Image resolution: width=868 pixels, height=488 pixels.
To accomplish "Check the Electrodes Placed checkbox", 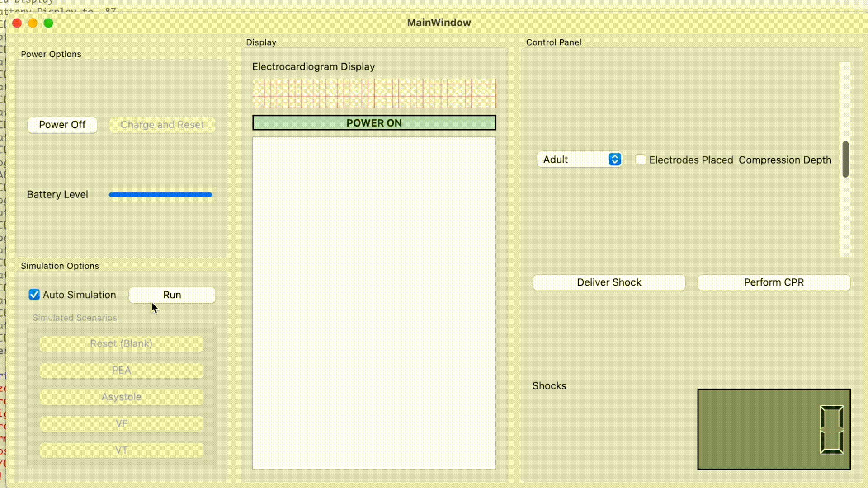I will [641, 160].
